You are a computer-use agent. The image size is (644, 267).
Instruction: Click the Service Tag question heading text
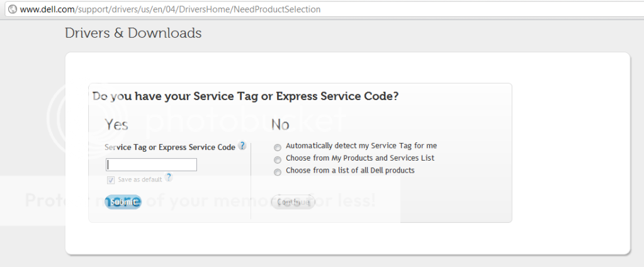coord(246,96)
